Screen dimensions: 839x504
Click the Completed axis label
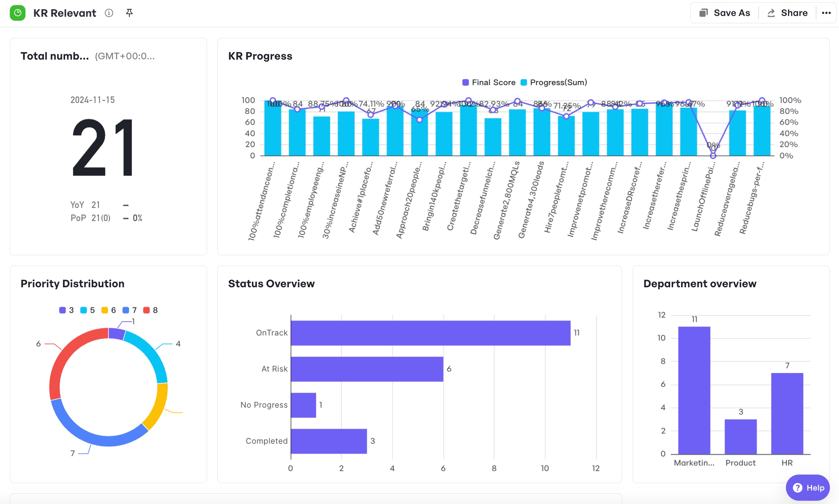[x=267, y=441]
